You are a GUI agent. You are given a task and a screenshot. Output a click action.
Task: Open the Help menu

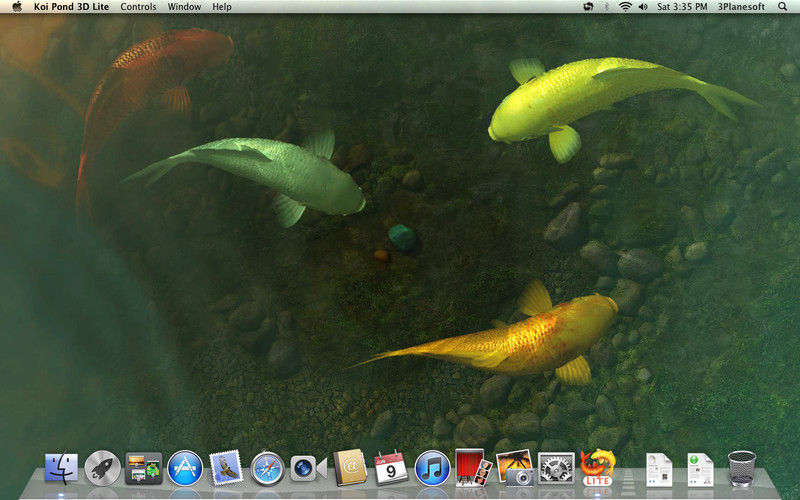(222, 7)
